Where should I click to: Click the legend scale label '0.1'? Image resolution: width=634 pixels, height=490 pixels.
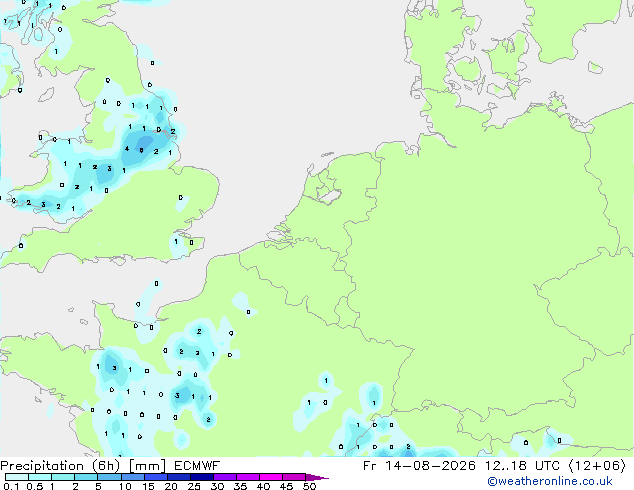[11, 486]
